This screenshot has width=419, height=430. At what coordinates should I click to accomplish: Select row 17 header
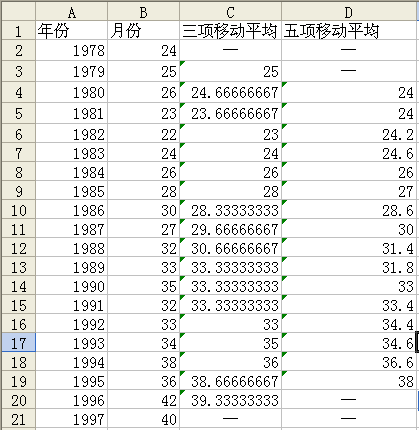[x=18, y=343]
